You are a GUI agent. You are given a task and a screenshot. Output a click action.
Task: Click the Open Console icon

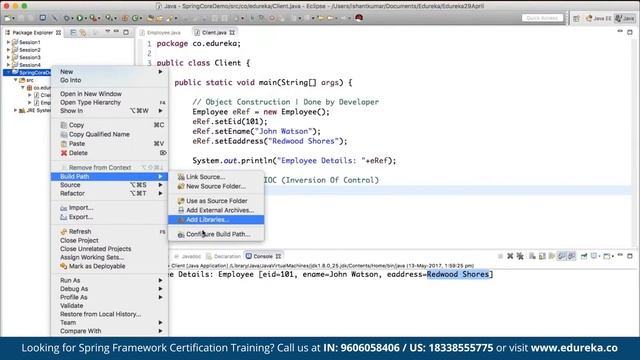pos(608,256)
